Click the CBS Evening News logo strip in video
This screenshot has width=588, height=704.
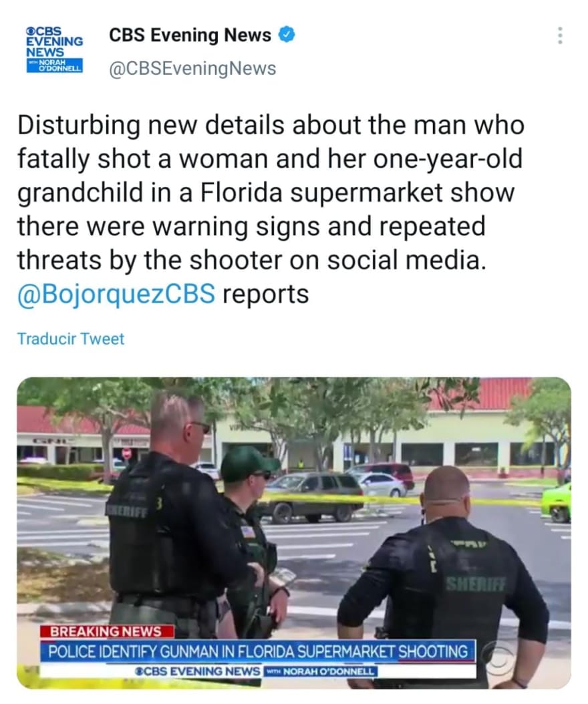tap(256, 671)
